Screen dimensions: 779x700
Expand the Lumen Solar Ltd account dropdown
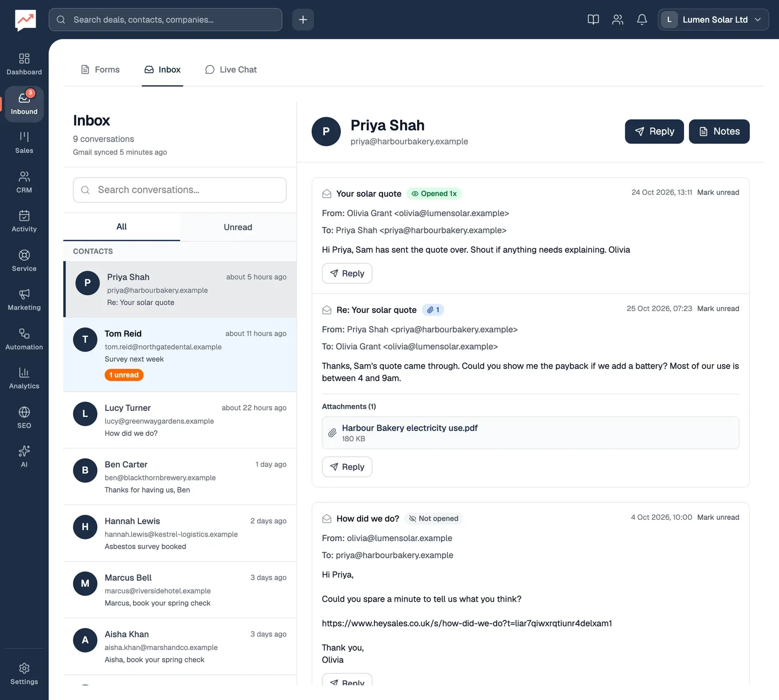pos(713,19)
